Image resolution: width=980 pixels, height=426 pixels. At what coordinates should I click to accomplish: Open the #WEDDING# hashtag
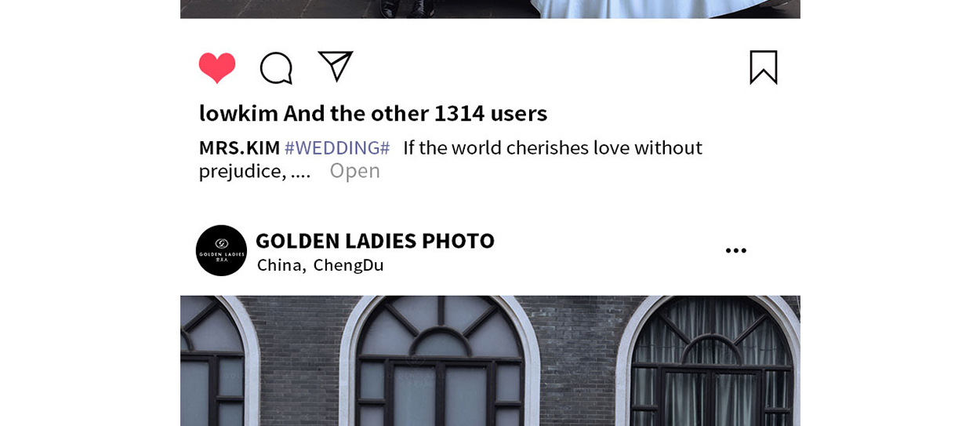[337, 147]
